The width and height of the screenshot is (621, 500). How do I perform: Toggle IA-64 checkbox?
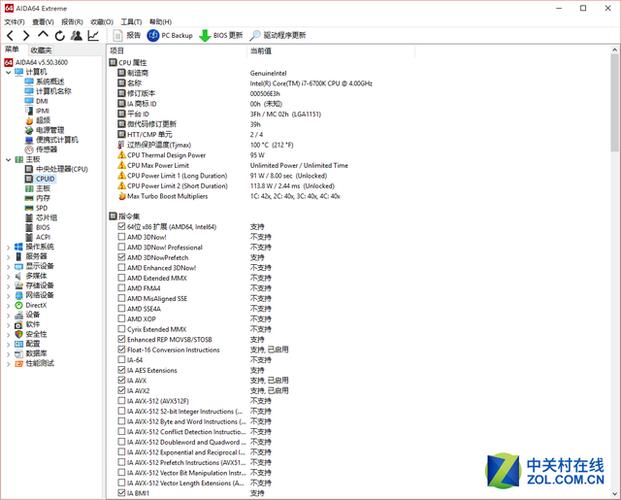(x=122, y=359)
